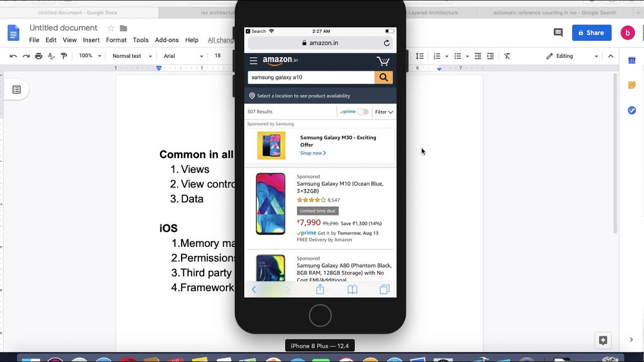Decrease indent in the toolbar
Screen dimensions: 644x362
tap(478, 56)
